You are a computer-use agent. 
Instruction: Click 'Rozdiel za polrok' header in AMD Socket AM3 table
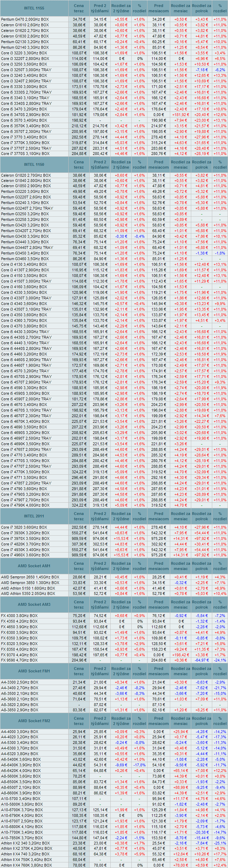pyautogui.click(x=202, y=604)
